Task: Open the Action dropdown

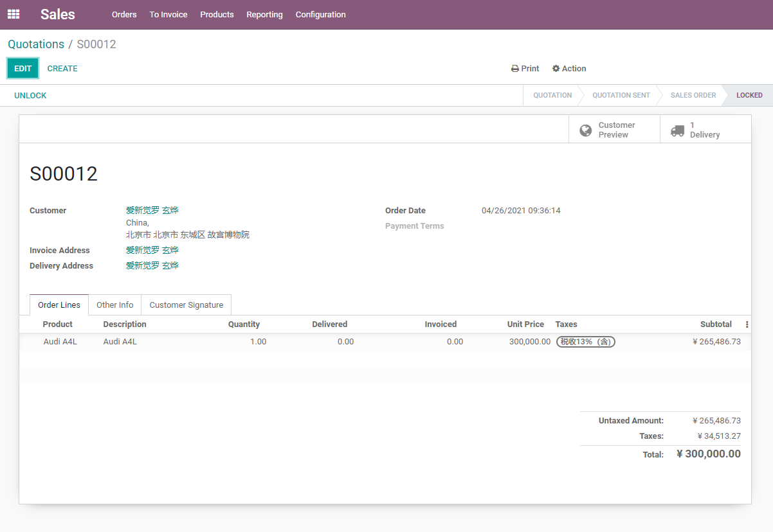Action: pos(569,69)
